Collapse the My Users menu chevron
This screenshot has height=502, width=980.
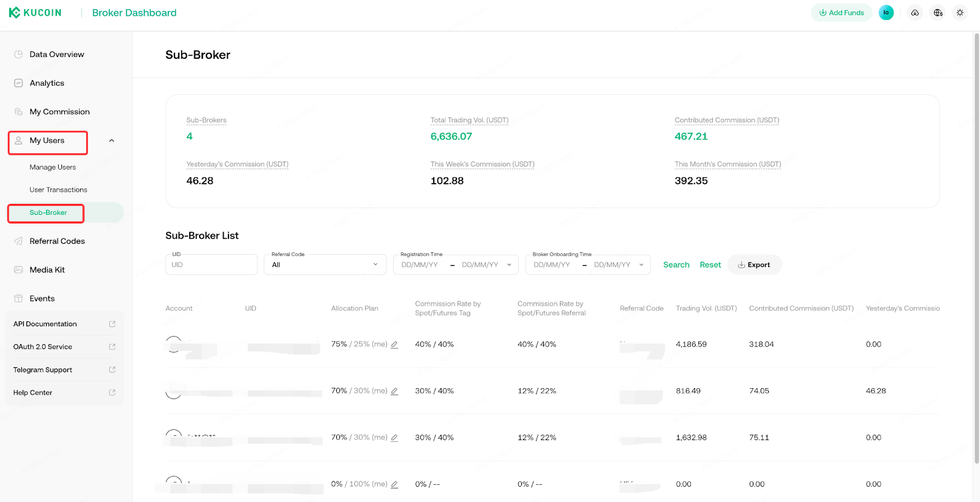click(111, 141)
